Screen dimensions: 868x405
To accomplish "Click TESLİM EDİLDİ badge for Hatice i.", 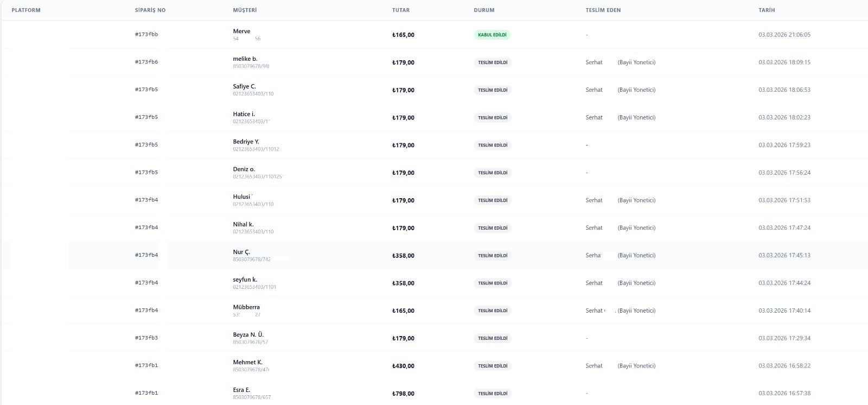I will [x=493, y=117].
